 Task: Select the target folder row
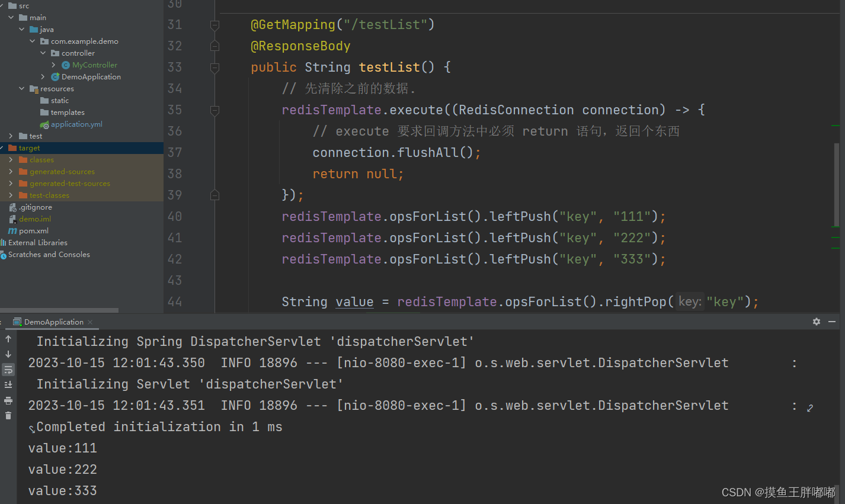click(81, 148)
